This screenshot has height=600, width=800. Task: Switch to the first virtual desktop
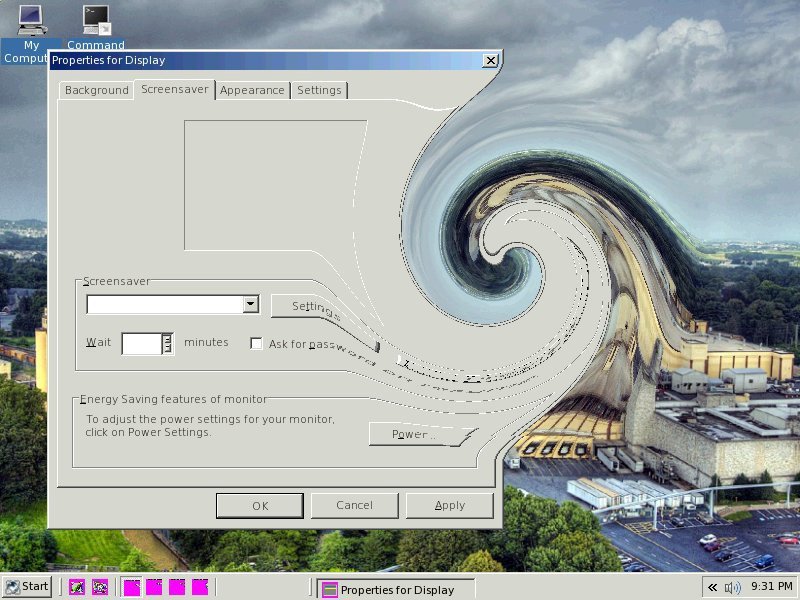[x=131, y=587]
